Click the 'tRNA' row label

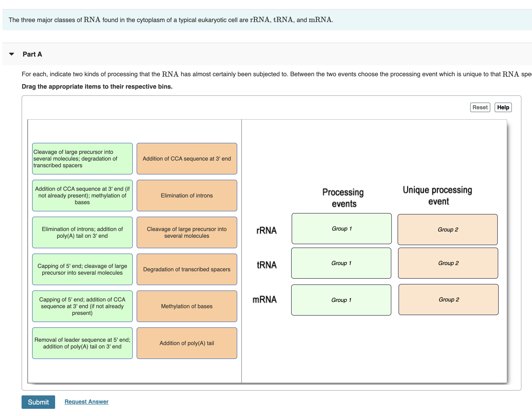click(x=267, y=265)
